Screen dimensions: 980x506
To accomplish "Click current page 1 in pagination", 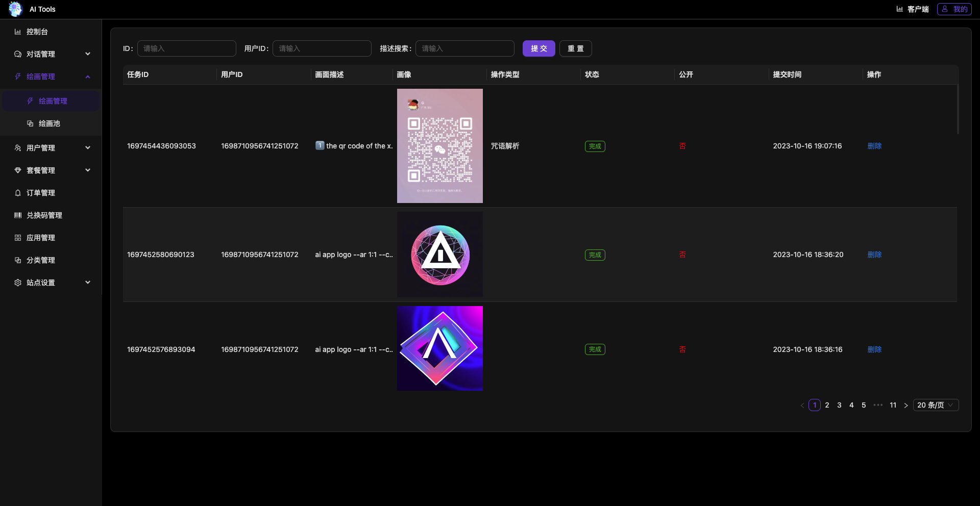I will (x=815, y=405).
